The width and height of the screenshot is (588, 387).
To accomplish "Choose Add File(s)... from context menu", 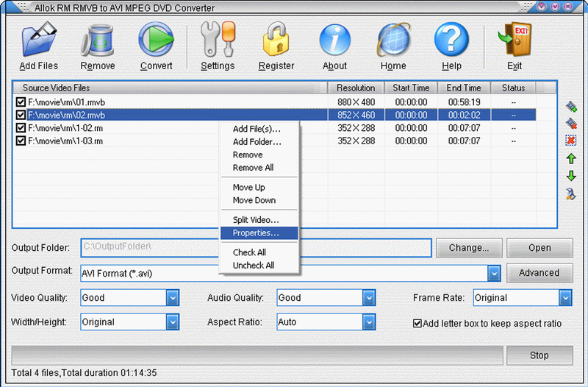I will [259, 129].
